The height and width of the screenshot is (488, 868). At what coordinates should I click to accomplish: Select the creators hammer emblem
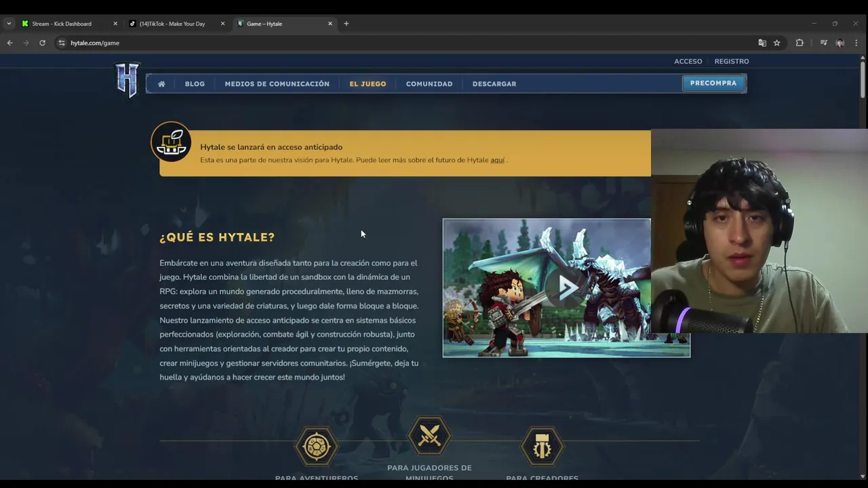542,446
